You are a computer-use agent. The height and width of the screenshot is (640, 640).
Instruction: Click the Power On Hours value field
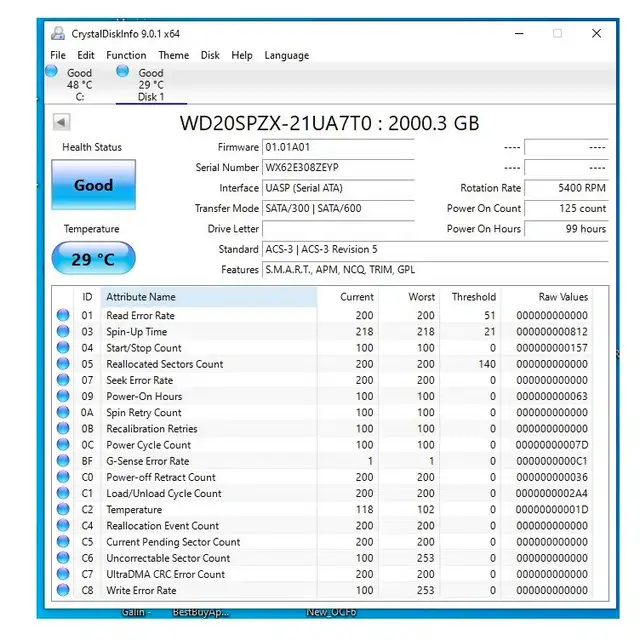(x=566, y=229)
